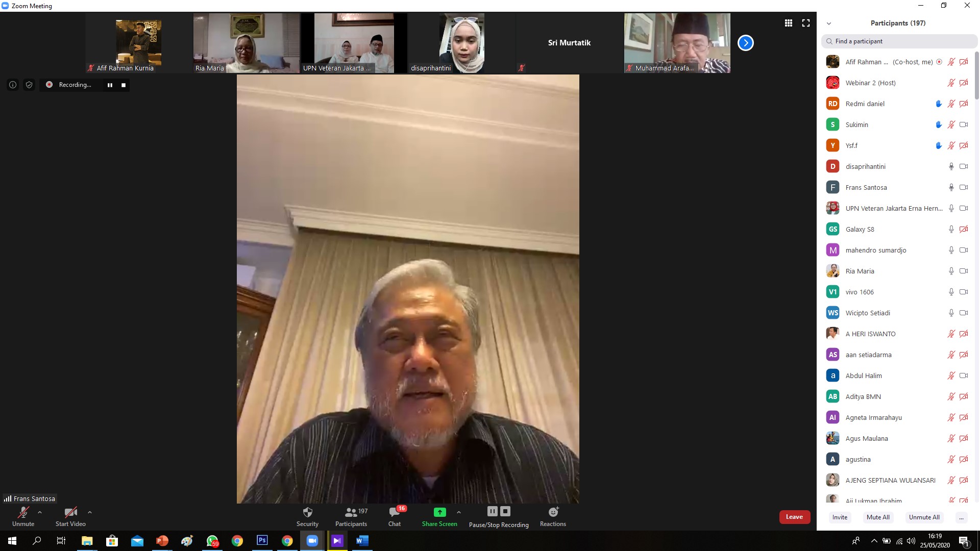Pause the recording in top-left indicator
Viewport: 980px width, 551px height.
click(x=110, y=85)
